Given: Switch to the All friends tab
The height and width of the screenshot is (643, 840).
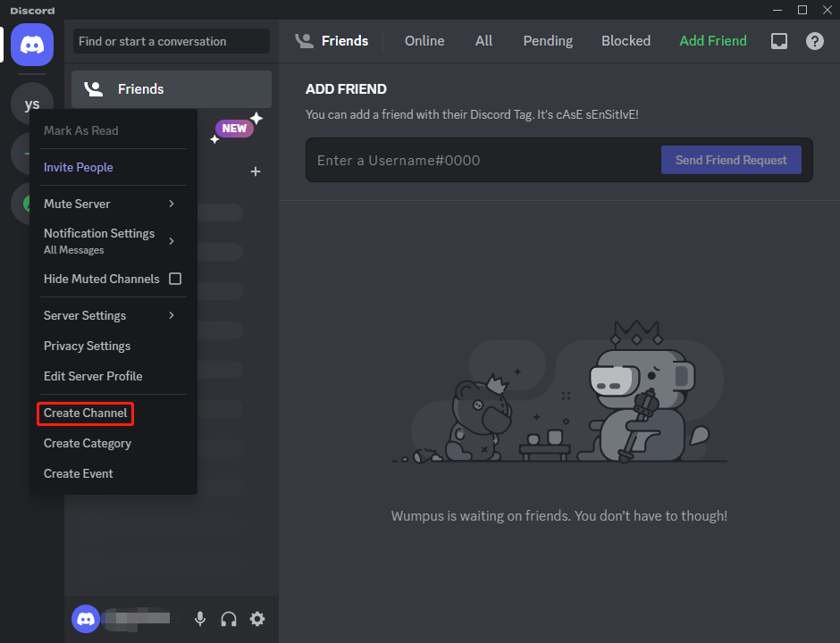Looking at the screenshot, I should click(483, 41).
